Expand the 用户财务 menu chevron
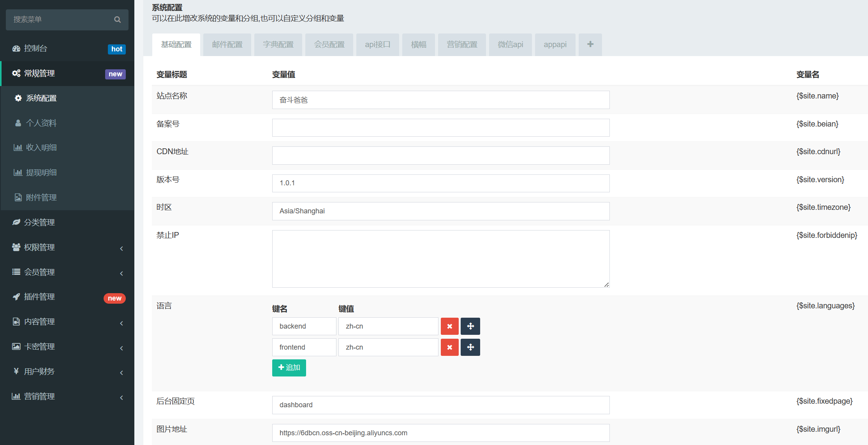The height and width of the screenshot is (445, 868). (121, 373)
